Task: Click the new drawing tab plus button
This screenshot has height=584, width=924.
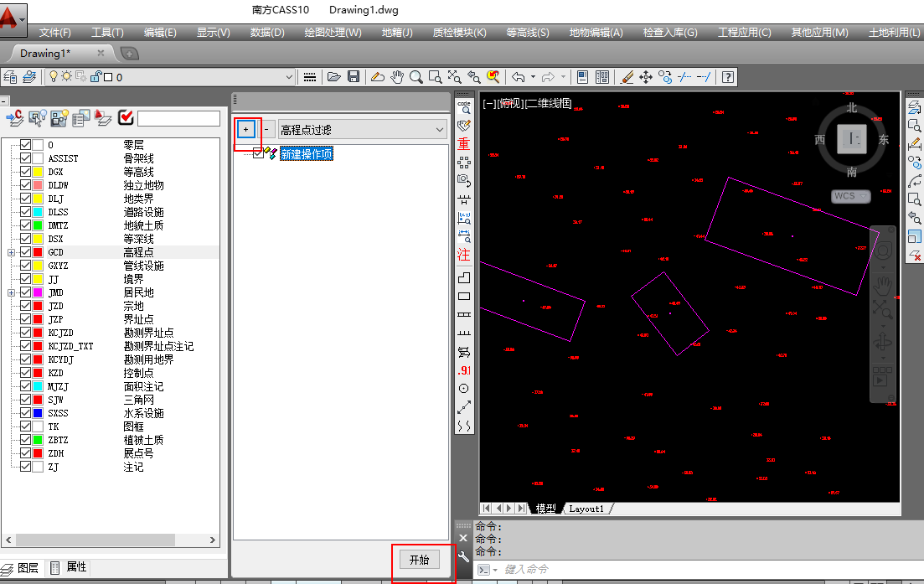Action: (x=130, y=54)
